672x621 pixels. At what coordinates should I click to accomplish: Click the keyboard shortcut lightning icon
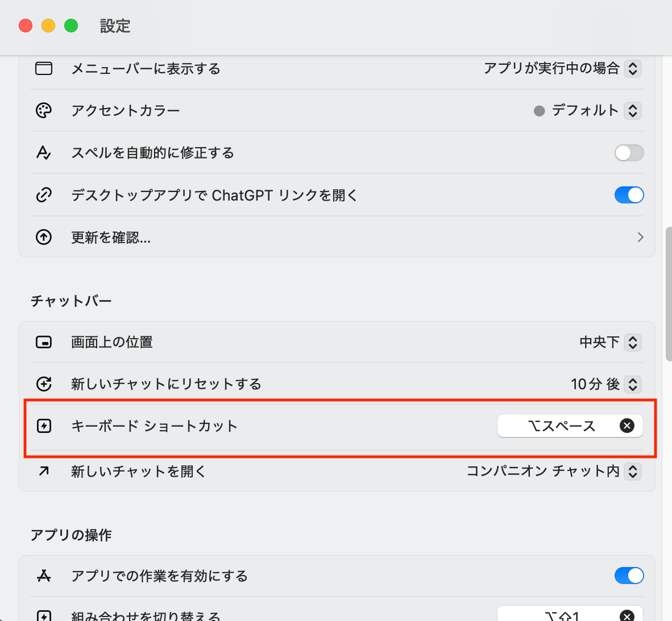[44, 426]
